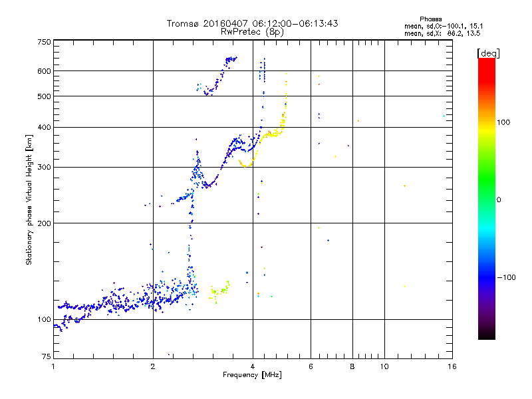The width and height of the screenshot is (532, 399).
Task: Click the y-axis tick label '600'
Action: (x=44, y=71)
